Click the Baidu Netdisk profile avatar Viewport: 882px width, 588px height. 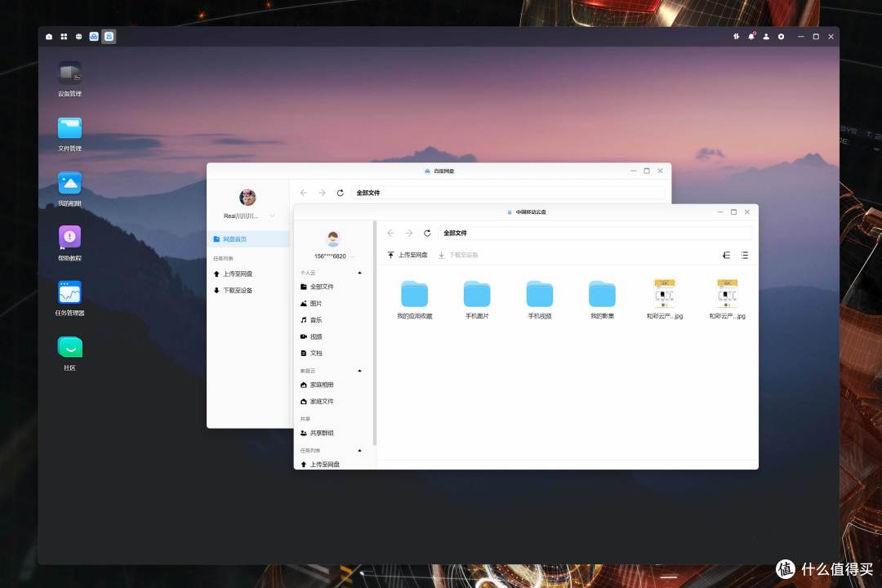tap(247, 198)
